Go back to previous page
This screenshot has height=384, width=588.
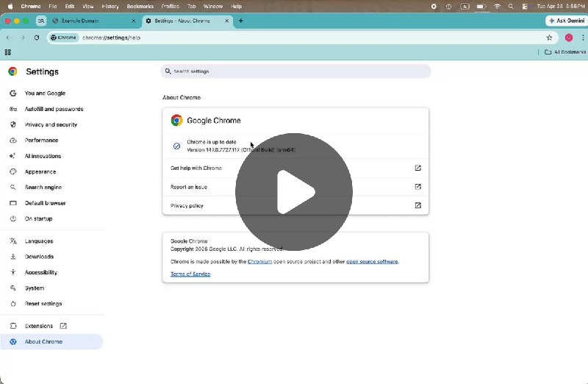pyautogui.click(x=9, y=38)
